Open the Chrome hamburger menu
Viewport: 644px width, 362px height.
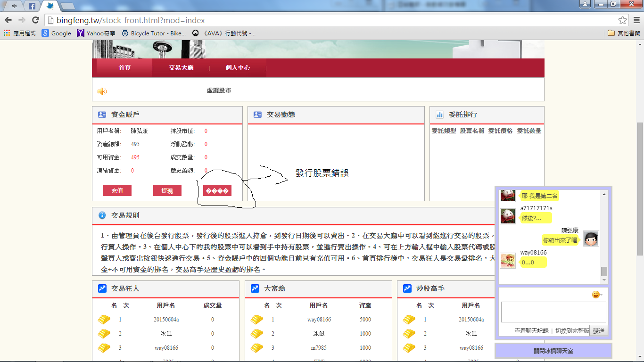click(x=636, y=20)
